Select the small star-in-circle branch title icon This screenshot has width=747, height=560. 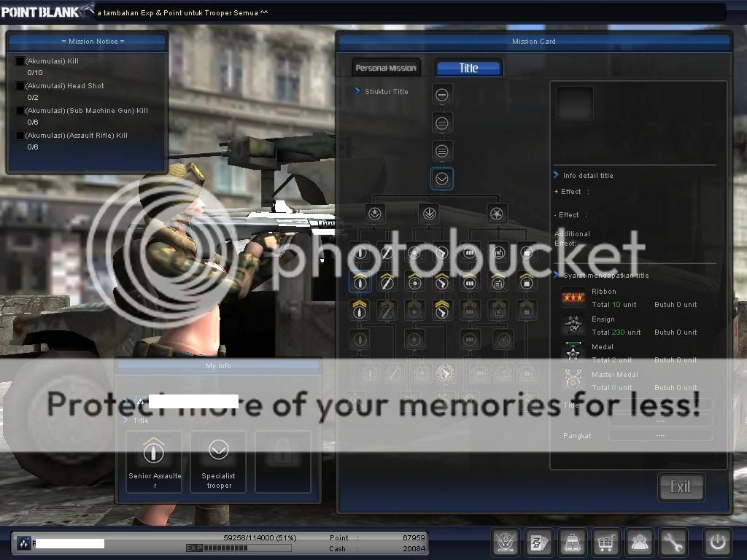[375, 214]
